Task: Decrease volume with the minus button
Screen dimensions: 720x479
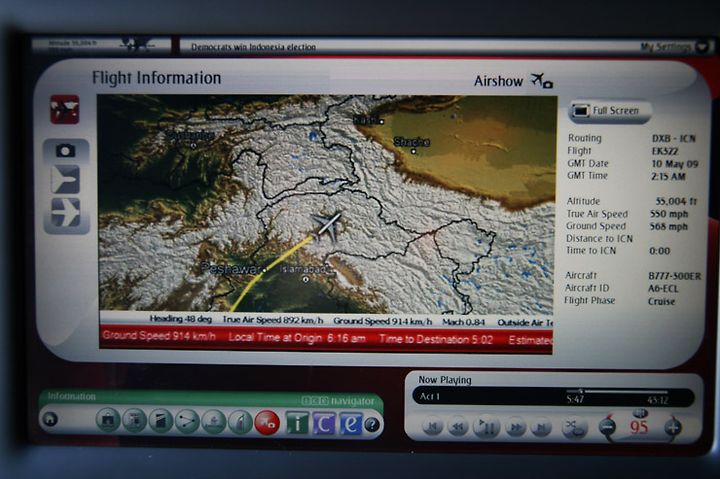Action: point(608,427)
